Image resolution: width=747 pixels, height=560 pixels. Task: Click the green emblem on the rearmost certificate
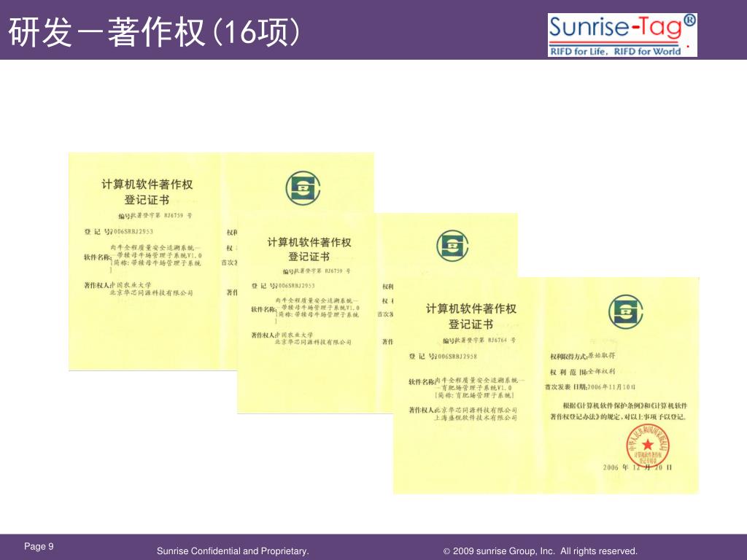click(x=303, y=188)
